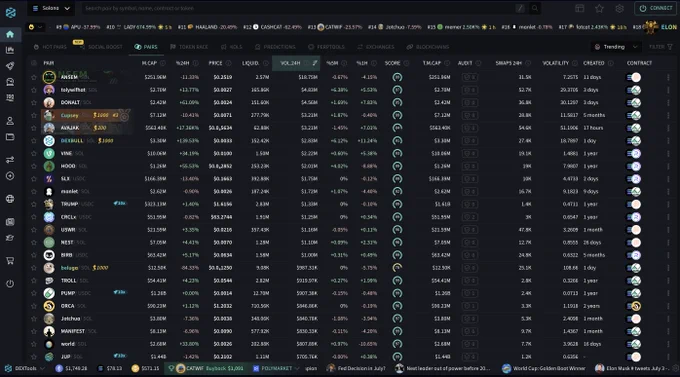Expand POLYMARKET dropdown in bottom bar

click(276, 368)
